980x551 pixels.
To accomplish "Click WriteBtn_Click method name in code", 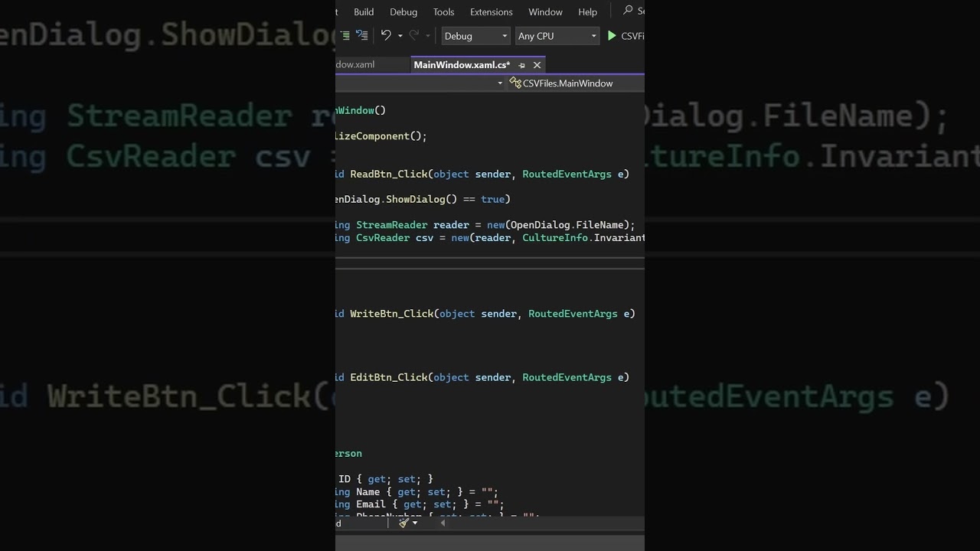I will [x=392, y=314].
